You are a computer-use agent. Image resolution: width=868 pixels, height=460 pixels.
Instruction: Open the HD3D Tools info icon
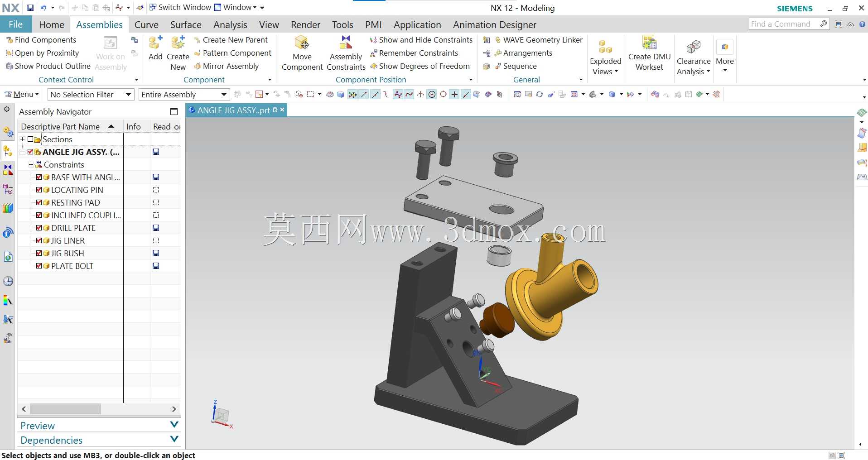(x=8, y=233)
